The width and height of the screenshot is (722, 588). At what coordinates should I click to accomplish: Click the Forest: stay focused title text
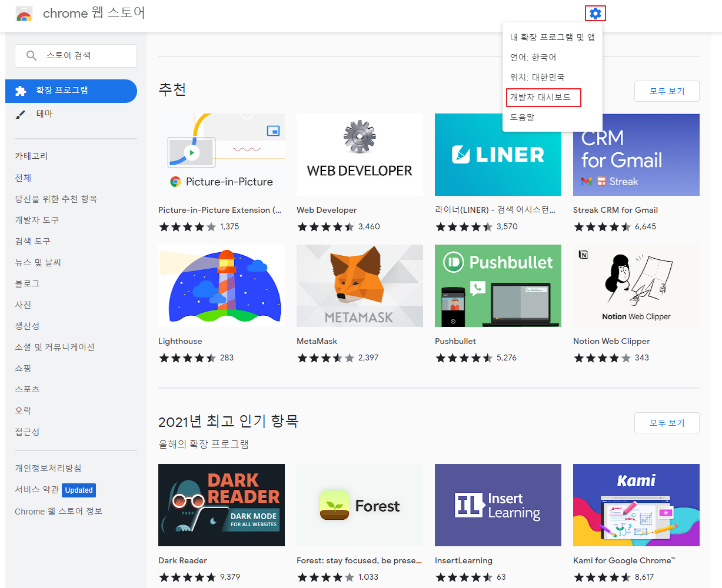tap(359, 560)
